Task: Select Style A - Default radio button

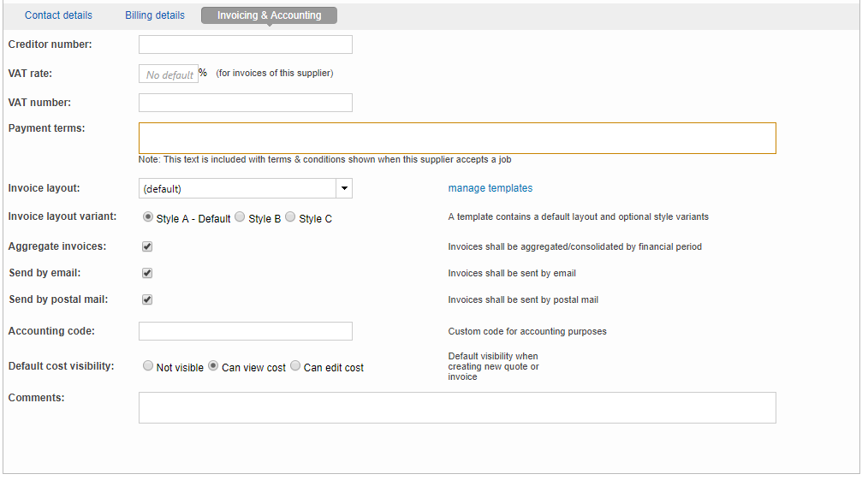Action: tap(148, 217)
